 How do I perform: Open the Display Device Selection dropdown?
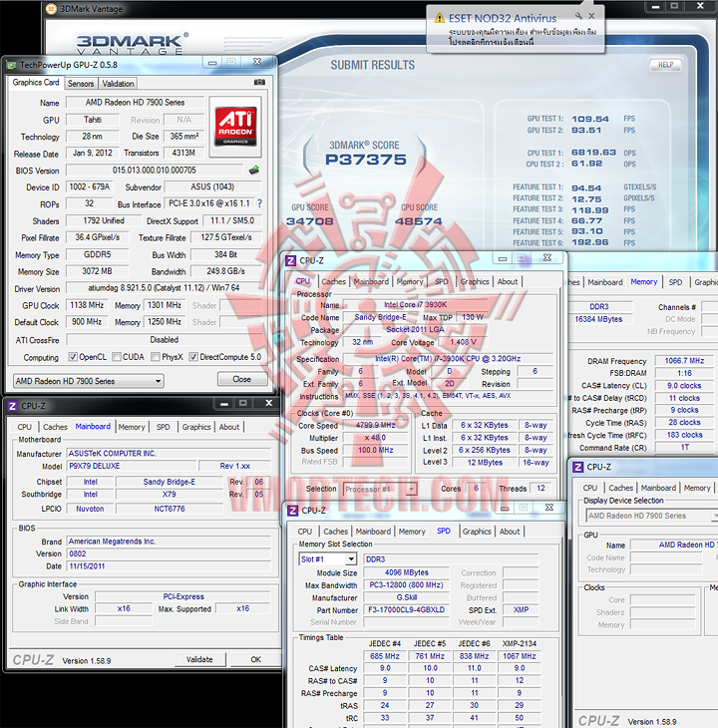pyautogui.click(x=651, y=516)
